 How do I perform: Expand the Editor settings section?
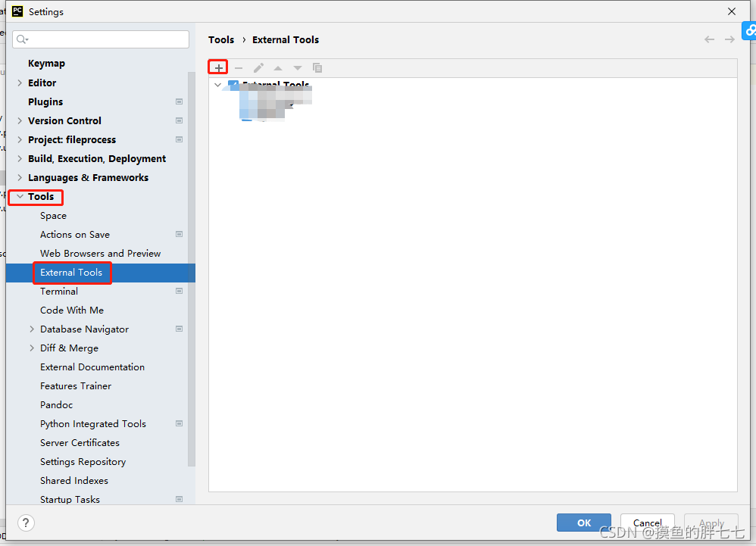[20, 83]
